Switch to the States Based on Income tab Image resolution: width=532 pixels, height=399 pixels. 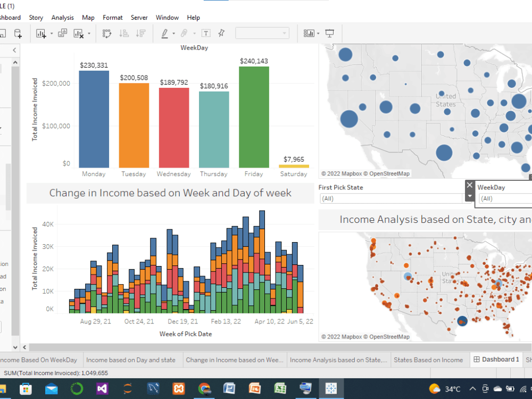tap(429, 360)
